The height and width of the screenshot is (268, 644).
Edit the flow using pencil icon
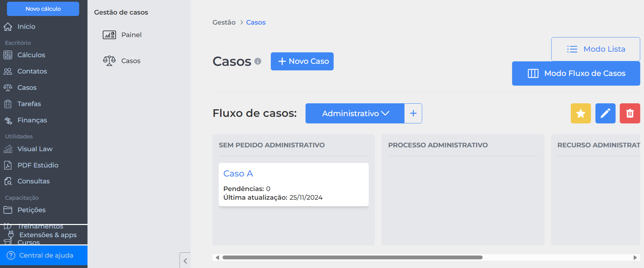[x=605, y=113]
